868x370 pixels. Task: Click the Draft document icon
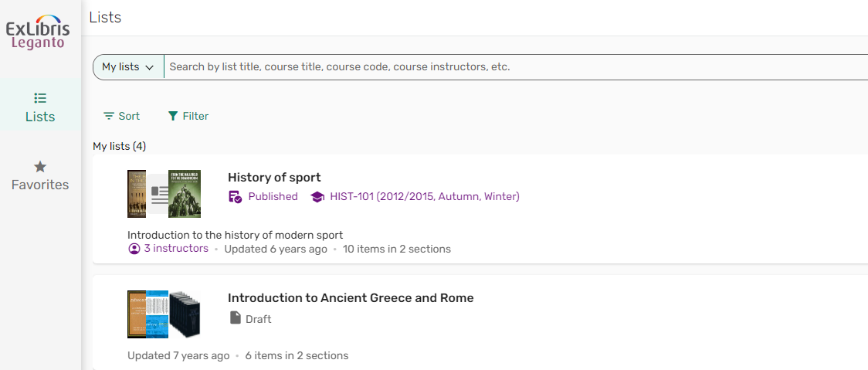(236, 318)
